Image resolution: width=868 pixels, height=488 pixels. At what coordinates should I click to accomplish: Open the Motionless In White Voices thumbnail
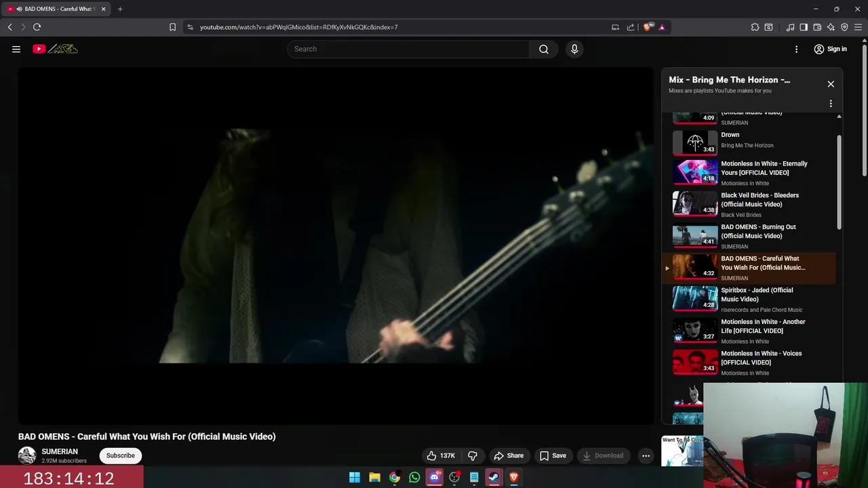(695, 362)
